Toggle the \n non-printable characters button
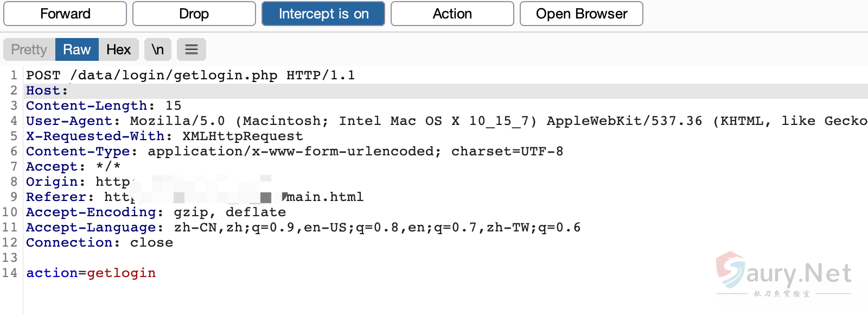 158,49
